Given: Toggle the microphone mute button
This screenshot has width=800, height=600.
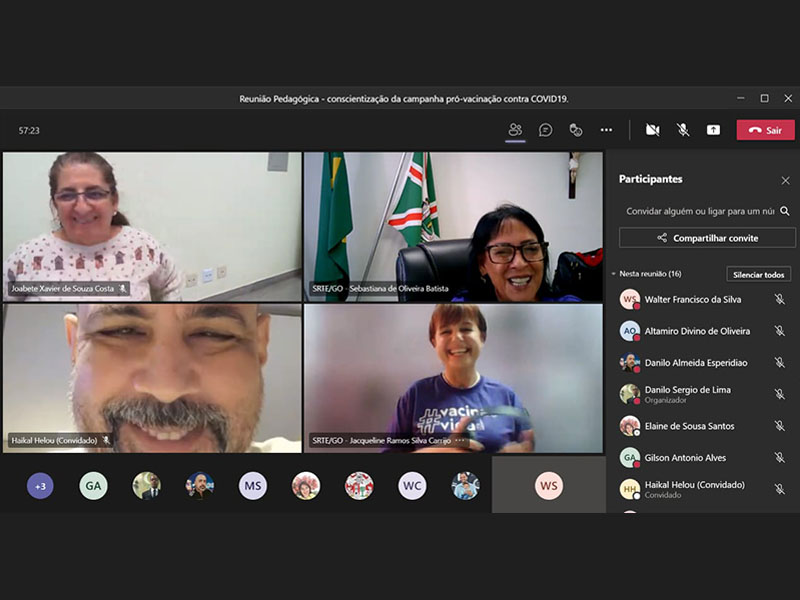Looking at the screenshot, I should [x=683, y=130].
